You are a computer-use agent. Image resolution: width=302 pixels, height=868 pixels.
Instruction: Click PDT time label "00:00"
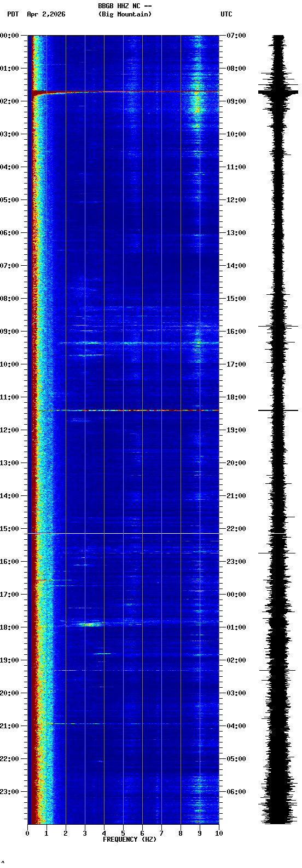click(10, 36)
